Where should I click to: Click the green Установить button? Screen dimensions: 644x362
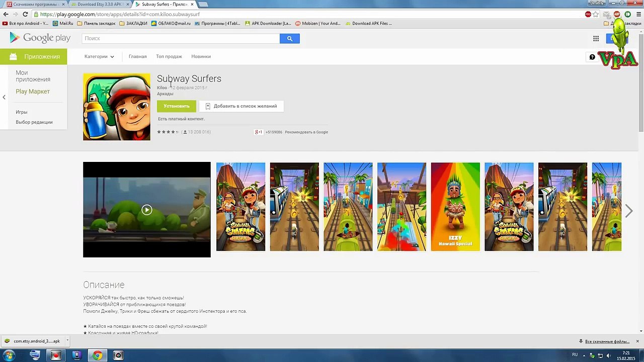(x=177, y=106)
